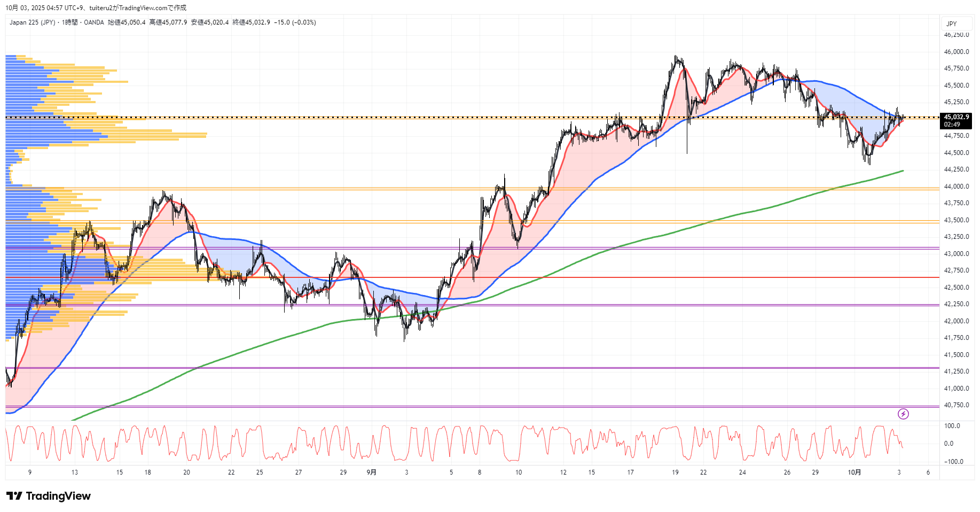This screenshot has height=512, width=980.
Task: Click the 46,000.0 price axis label
Action: [x=956, y=52]
